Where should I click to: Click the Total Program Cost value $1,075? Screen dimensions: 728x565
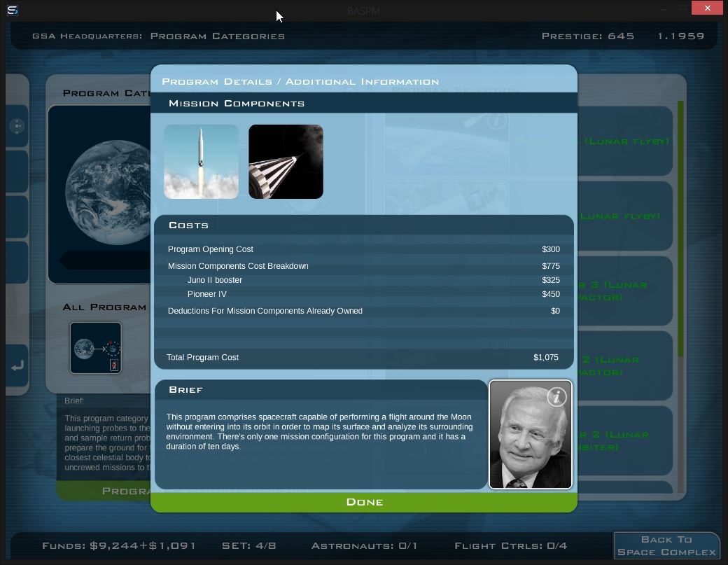pyautogui.click(x=545, y=357)
